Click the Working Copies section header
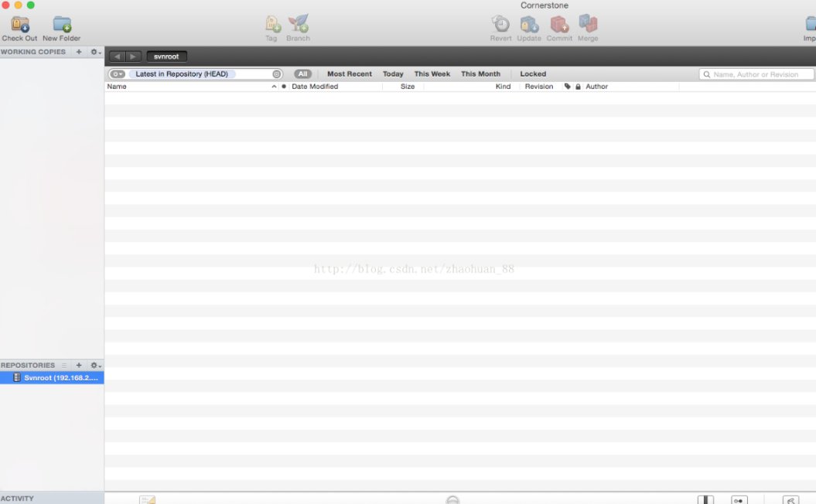Viewport: 816px width, 504px height. [x=33, y=52]
